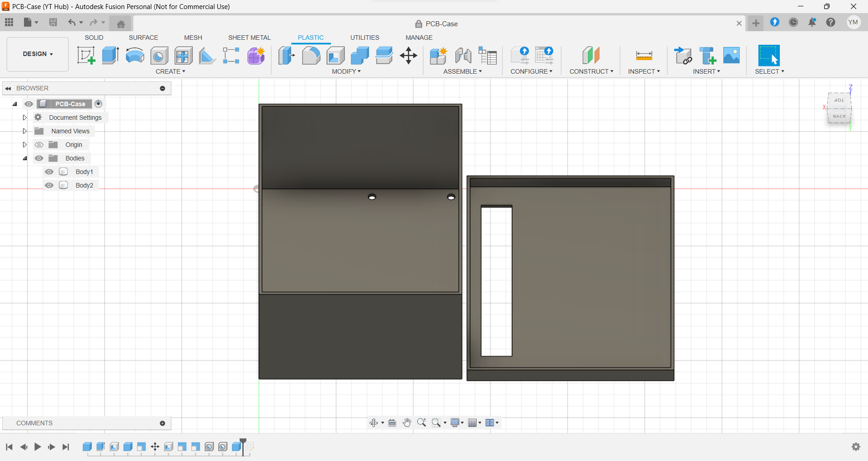Show the hidden Origin folder
The height and width of the screenshot is (461, 868).
tap(39, 145)
